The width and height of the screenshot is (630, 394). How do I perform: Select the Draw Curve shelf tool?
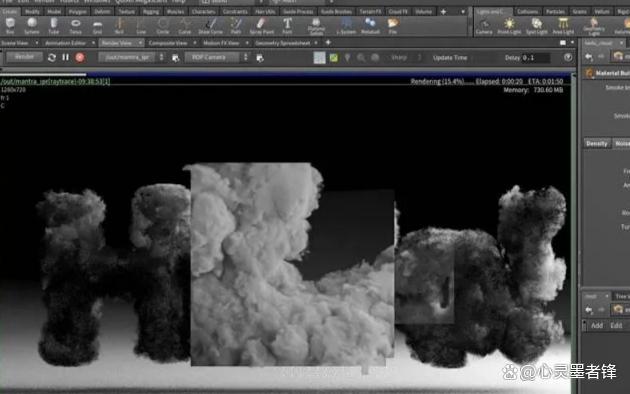coord(211,25)
